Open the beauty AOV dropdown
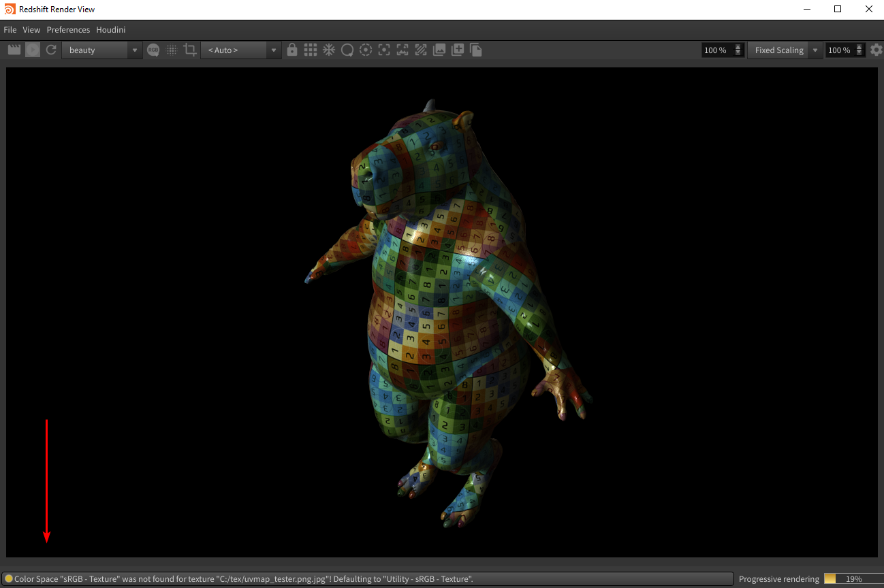 (x=102, y=50)
